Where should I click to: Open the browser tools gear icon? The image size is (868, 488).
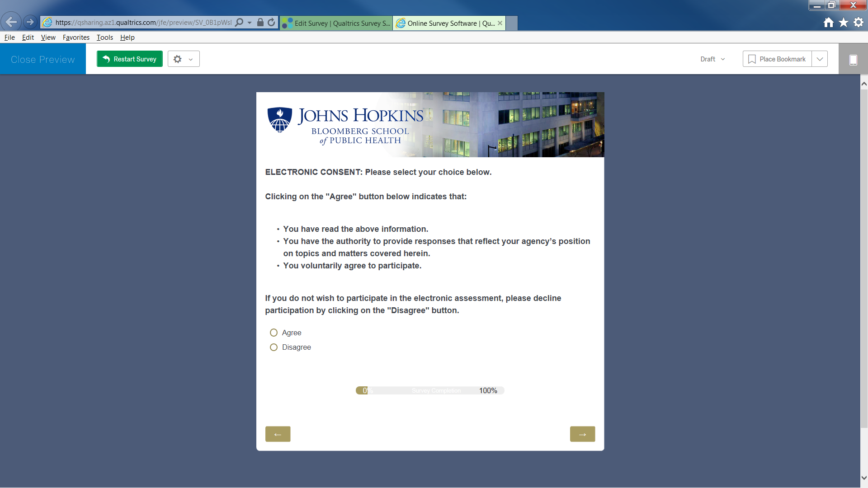coord(859,22)
